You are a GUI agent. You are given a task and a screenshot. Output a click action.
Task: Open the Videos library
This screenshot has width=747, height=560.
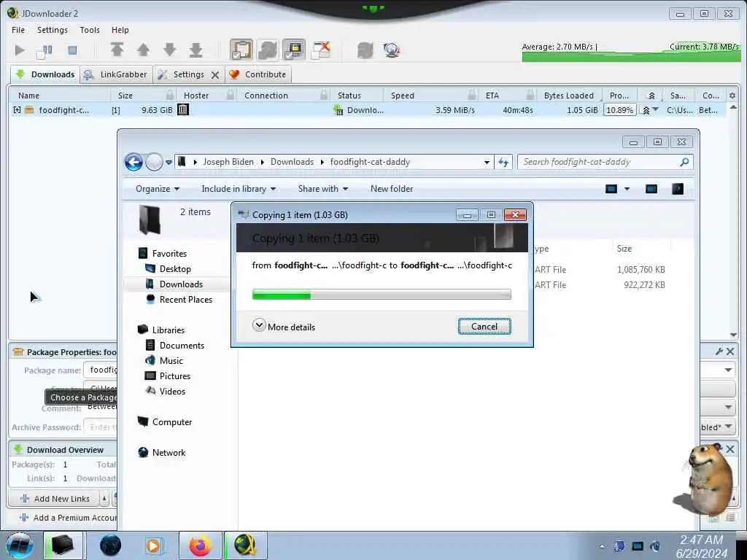point(172,391)
